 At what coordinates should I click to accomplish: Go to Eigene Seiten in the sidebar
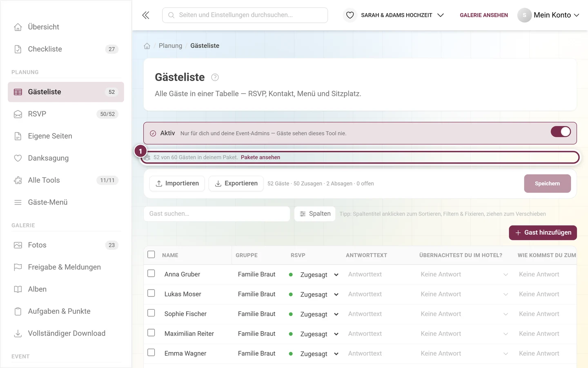click(x=66, y=136)
